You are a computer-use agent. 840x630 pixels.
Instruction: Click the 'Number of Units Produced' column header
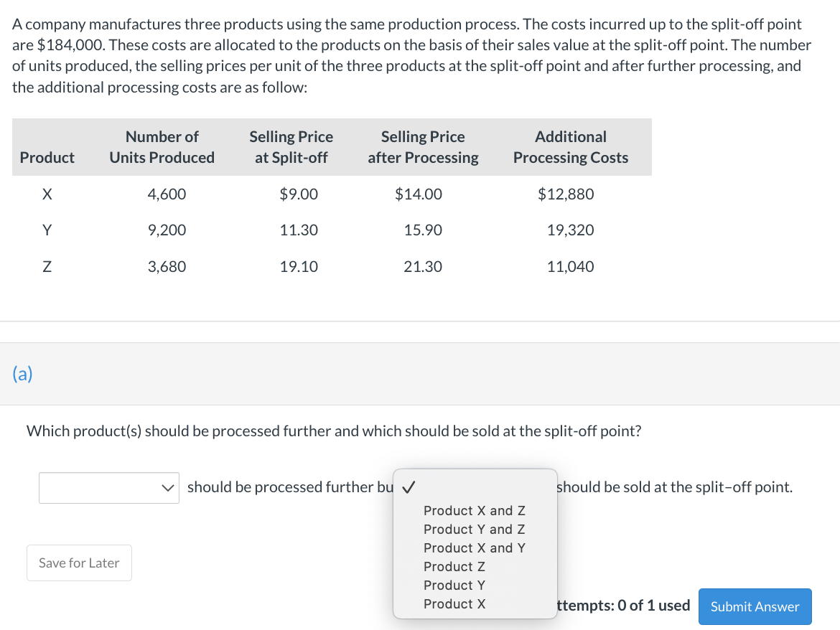coord(162,147)
